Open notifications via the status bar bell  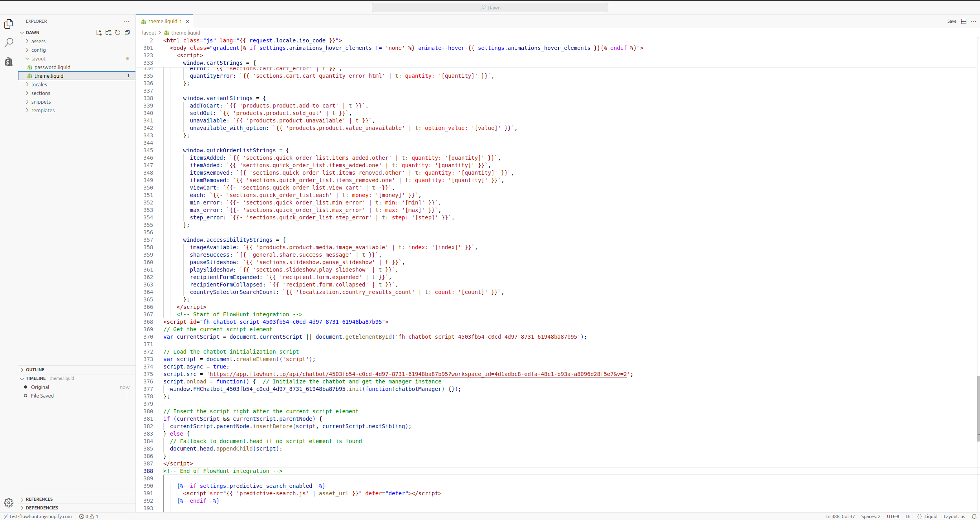(974, 516)
